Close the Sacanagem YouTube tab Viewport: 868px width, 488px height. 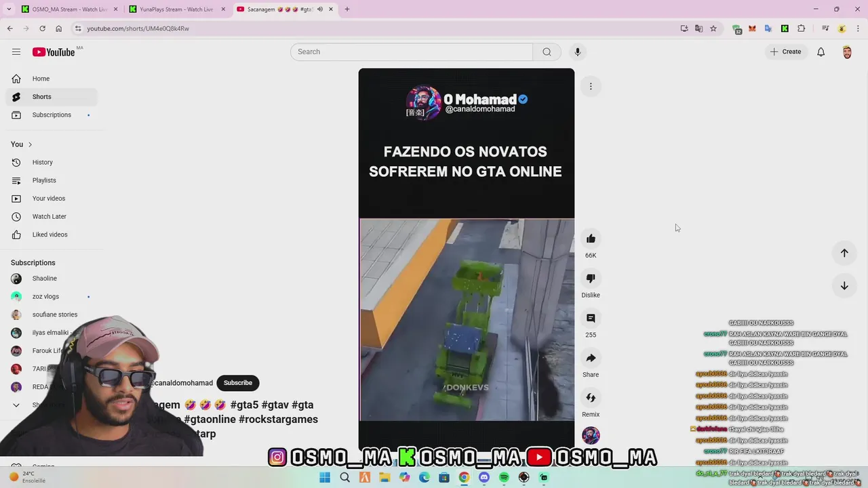pyautogui.click(x=331, y=9)
